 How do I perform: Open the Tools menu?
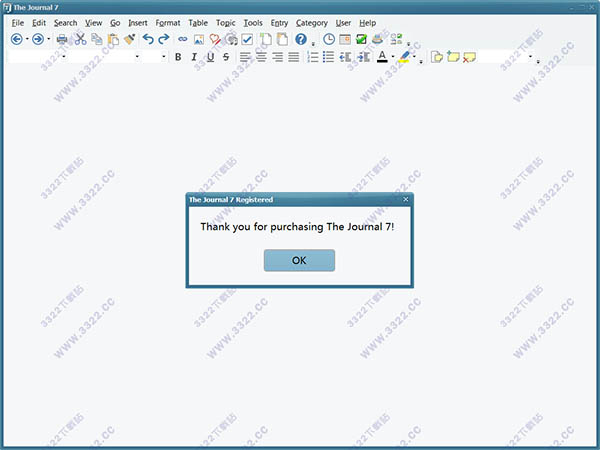(x=253, y=23)
